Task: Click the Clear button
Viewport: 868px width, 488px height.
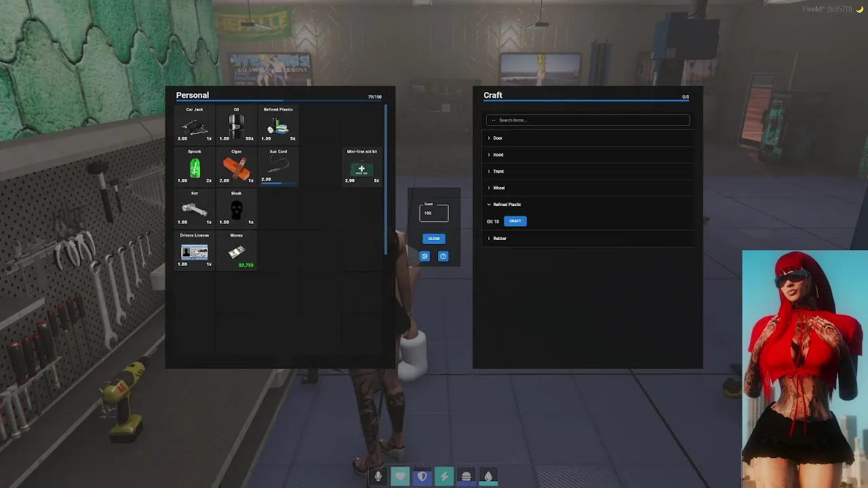Action: point(434,239)
